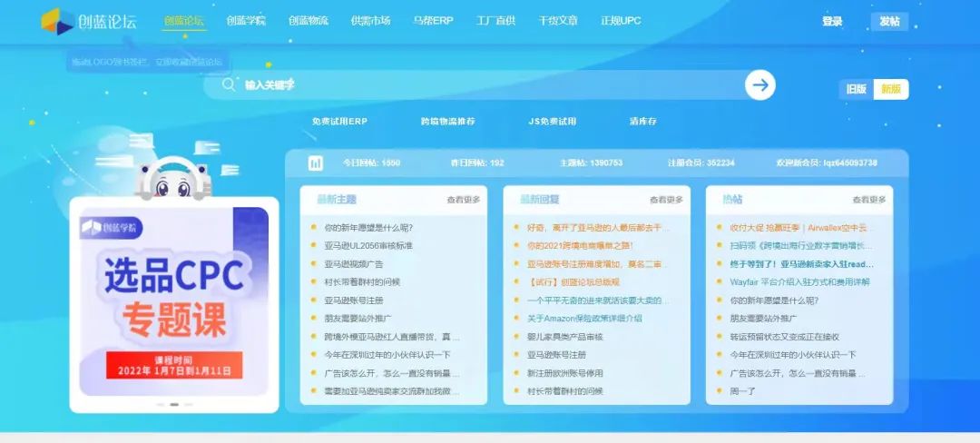Open the 清库存 quick link

coord(643,122)
